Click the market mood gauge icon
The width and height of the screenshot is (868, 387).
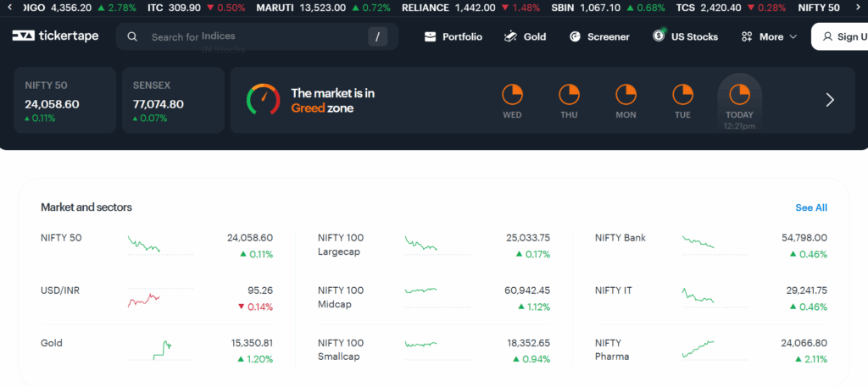(263, 100)
